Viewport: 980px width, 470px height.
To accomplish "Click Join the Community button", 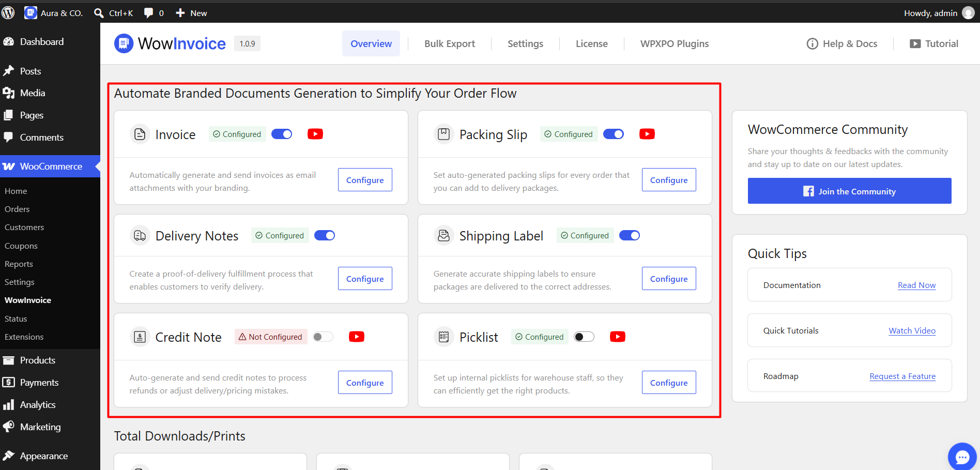I will (849, 191).
